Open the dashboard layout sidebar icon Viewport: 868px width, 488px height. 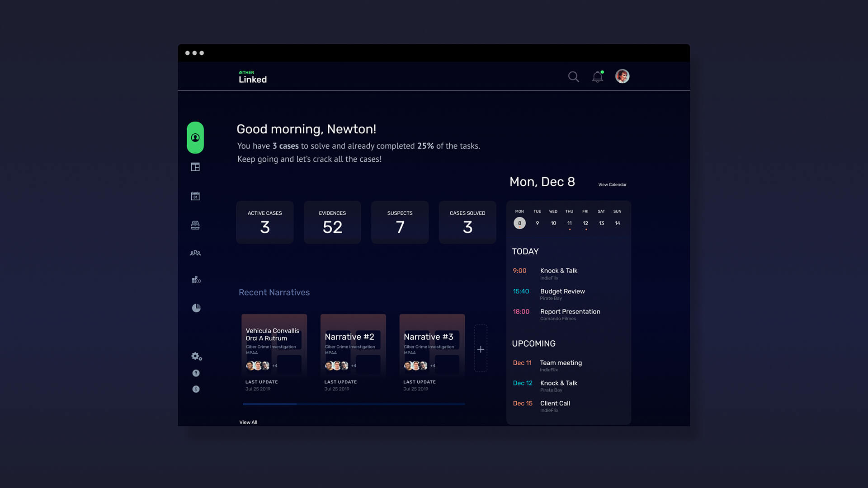tap(195, 167)
